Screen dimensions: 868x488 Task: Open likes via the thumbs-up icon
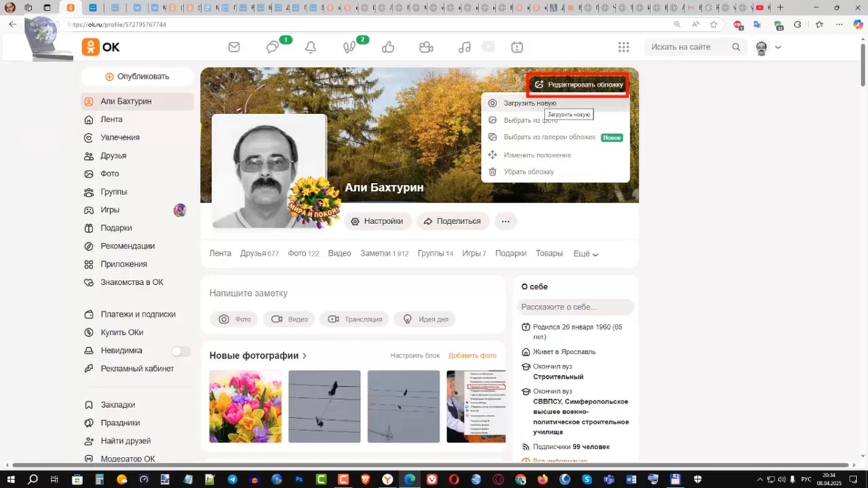[388, 47]
